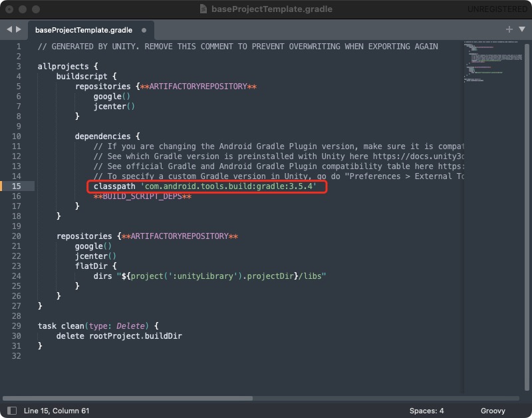Click the GENERATED BY UNITY comment line
532x418 pixels.
point(237,46)
